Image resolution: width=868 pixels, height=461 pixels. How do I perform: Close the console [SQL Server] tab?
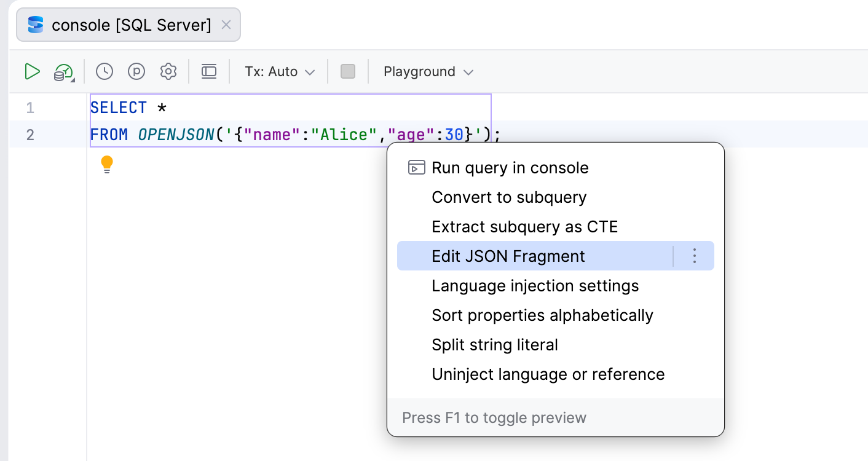226,25
